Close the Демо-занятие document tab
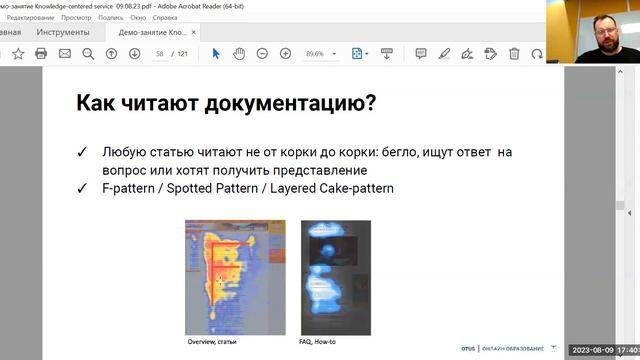 coord(193,32)
